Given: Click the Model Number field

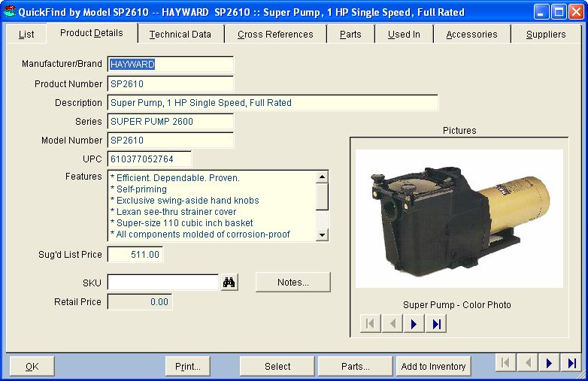Looking at the screenshot, I should (x=171, y=140).
